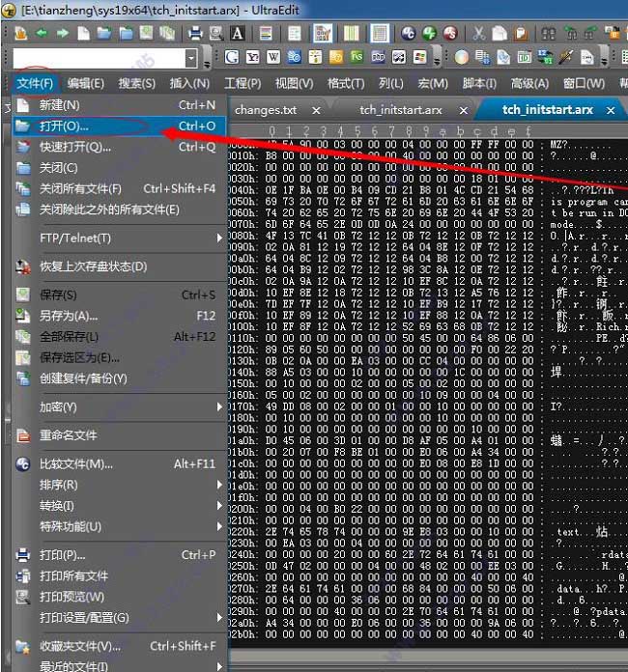The width and height of the screenshot is (628, 672).
Task: Click the Google search icon in second toolbar
Action: tap(232, 58)
